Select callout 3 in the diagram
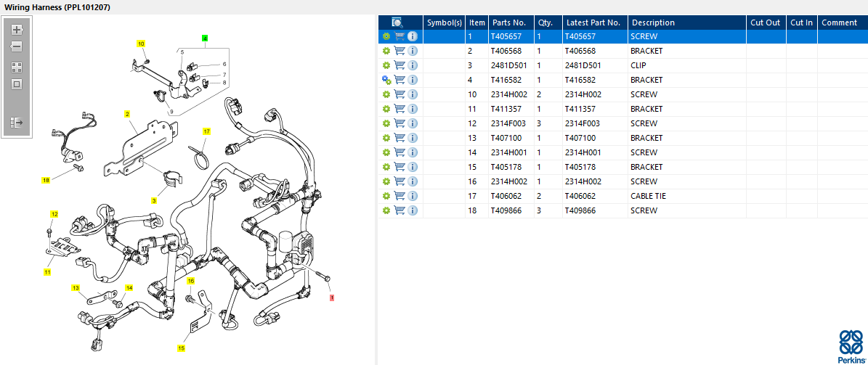 point(155,200)
